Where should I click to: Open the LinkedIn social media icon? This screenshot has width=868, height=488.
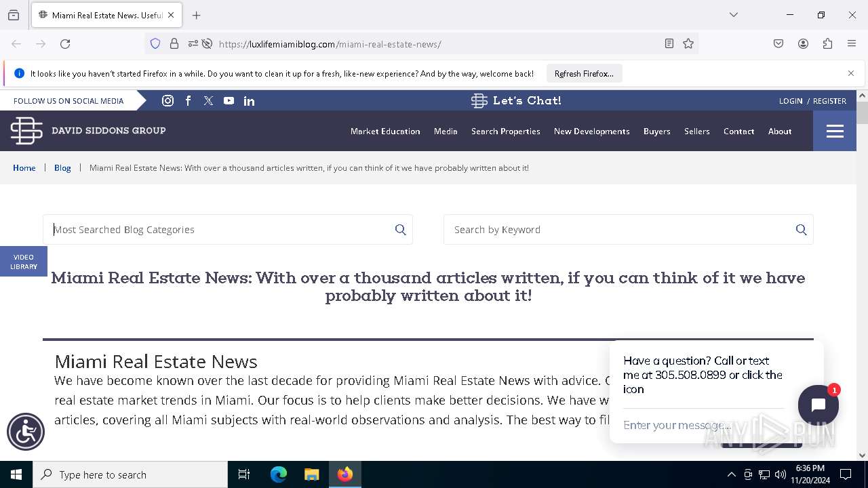[x=249, y=100]
